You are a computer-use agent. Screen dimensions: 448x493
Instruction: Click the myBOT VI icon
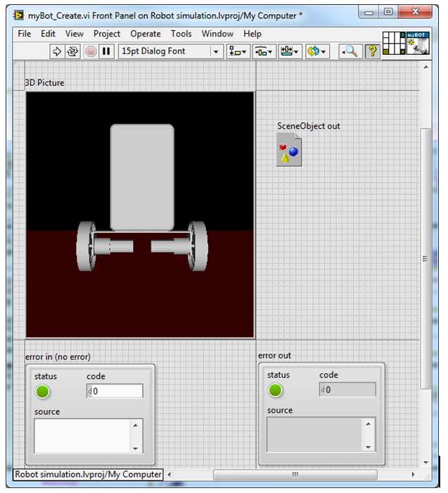point(418,43)
